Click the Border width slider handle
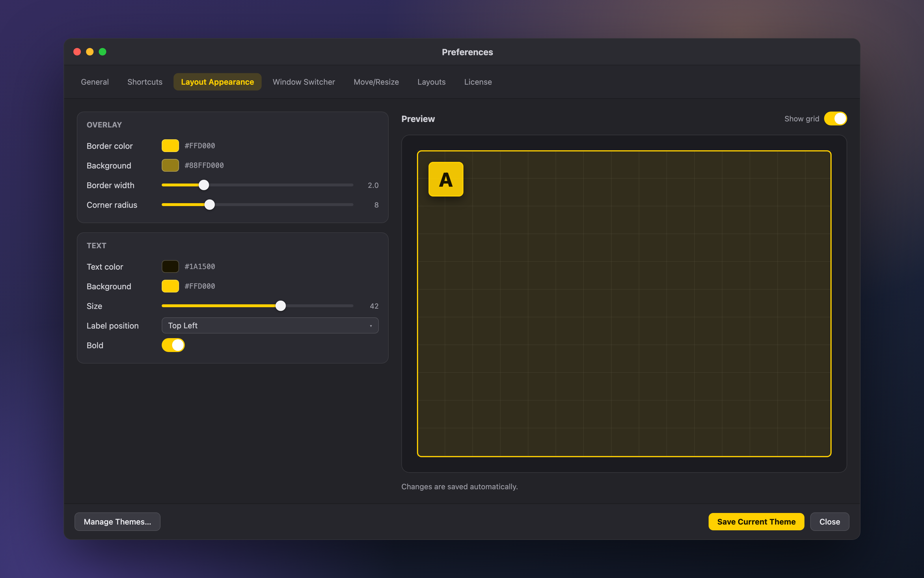Image resolution: width=924 pixels, height=578 pixels. coord(204,185)
